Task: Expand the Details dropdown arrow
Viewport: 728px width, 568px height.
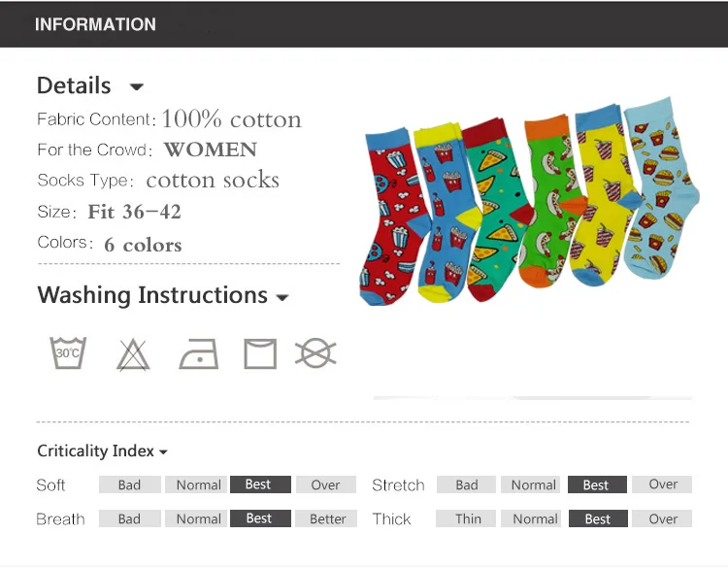Action: pos(137,86)
